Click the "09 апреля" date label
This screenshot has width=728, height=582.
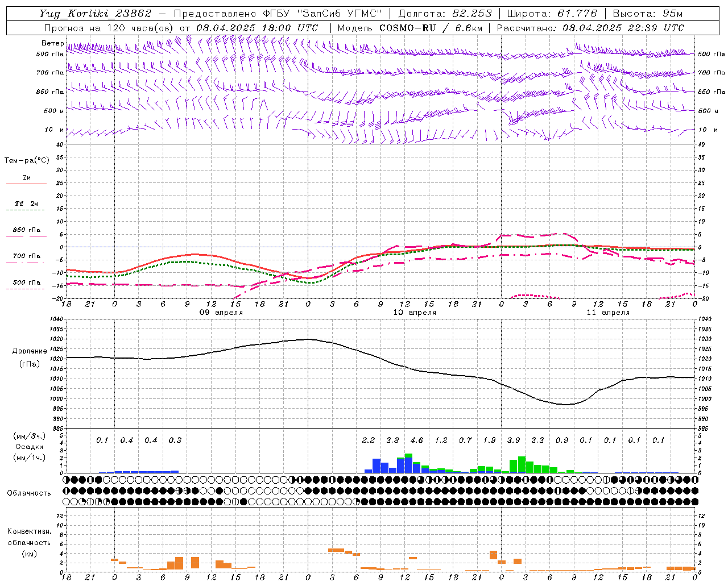click(221, 313)
